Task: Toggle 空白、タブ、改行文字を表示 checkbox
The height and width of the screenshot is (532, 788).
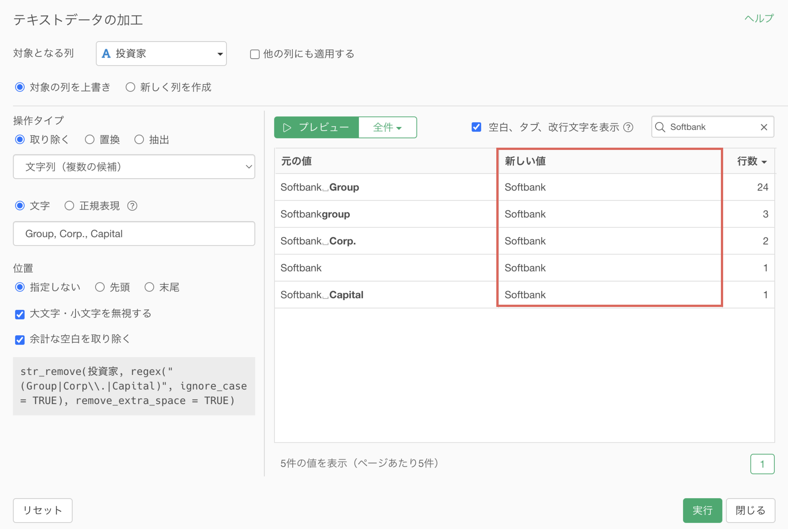Action: 476,127
